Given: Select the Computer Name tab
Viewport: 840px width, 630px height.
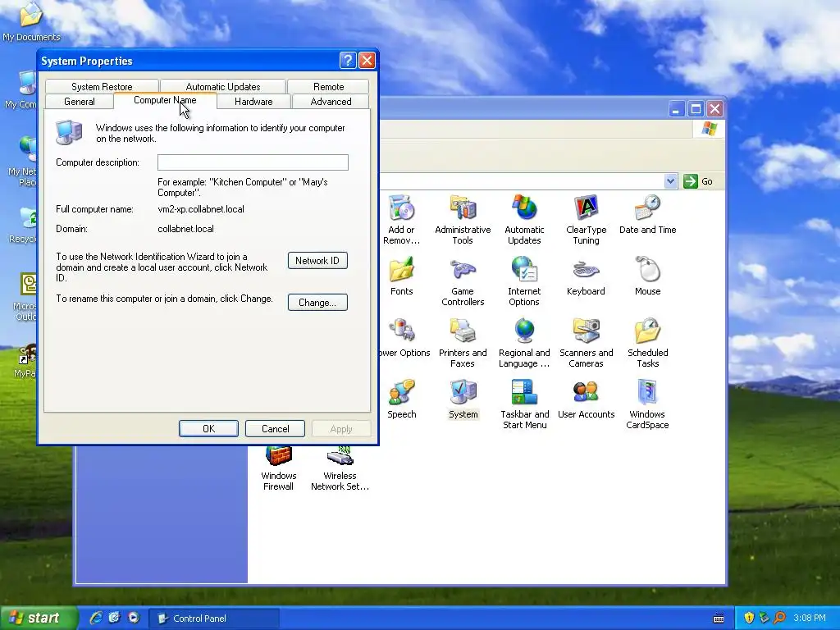Looking at the screenshot, I should coord(165,100).
